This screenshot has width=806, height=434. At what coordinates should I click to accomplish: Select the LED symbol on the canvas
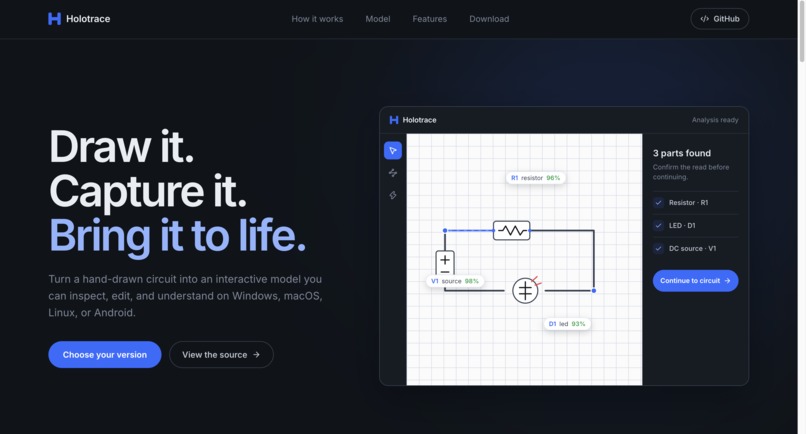point(525,291)
